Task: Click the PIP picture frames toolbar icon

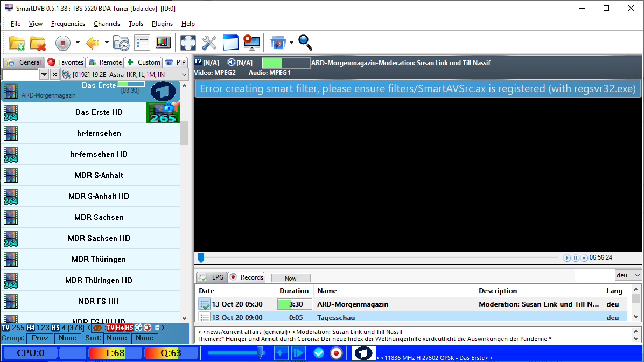Action: coord(278,43)
